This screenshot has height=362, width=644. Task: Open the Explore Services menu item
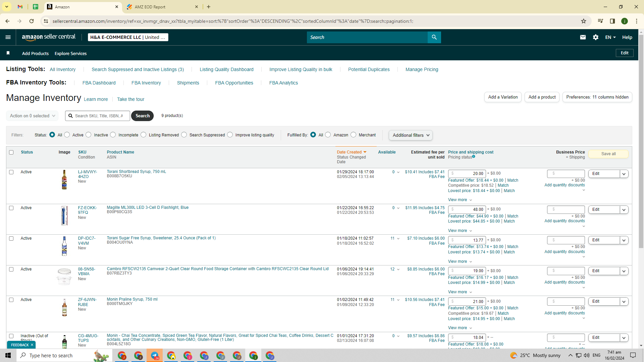pos(70,53)
